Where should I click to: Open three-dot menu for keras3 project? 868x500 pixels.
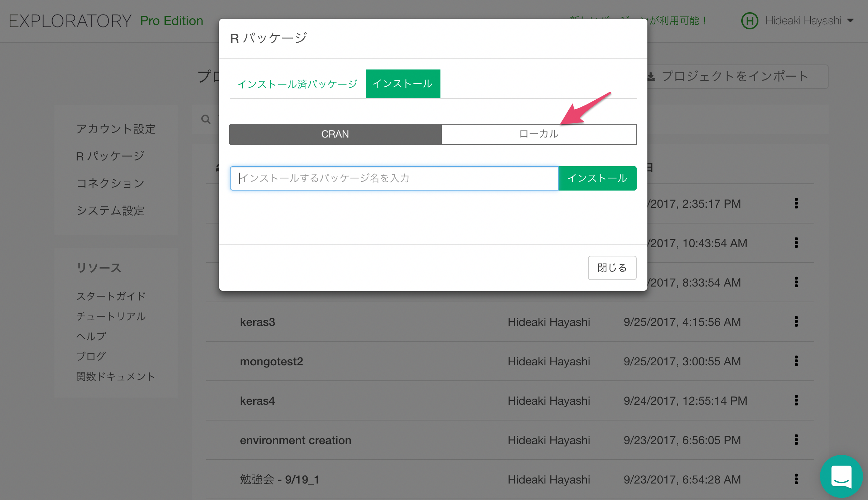pos(796,322)
